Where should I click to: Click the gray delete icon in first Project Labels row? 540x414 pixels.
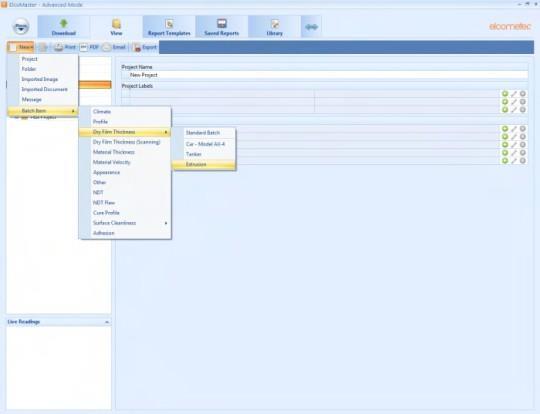pos(523,94)
